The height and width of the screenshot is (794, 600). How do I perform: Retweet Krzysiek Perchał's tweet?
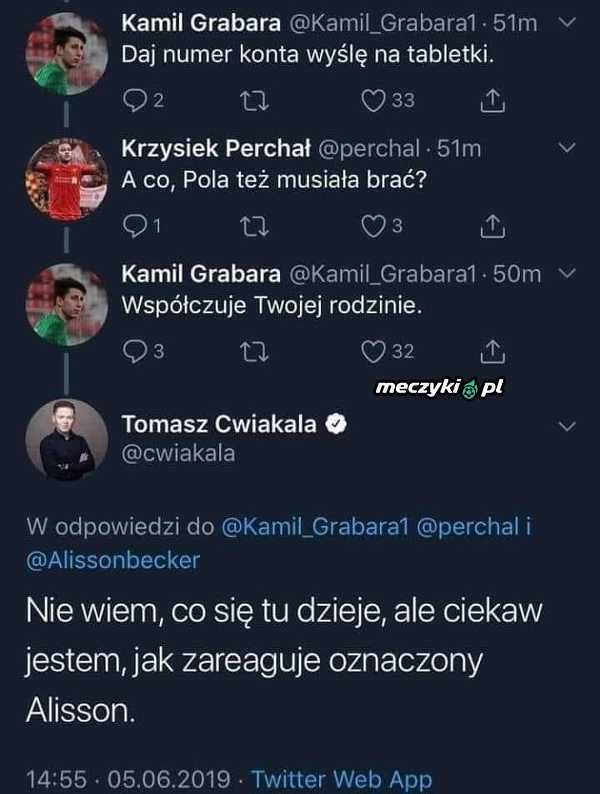pyautogui.click(x=255, y=227)
